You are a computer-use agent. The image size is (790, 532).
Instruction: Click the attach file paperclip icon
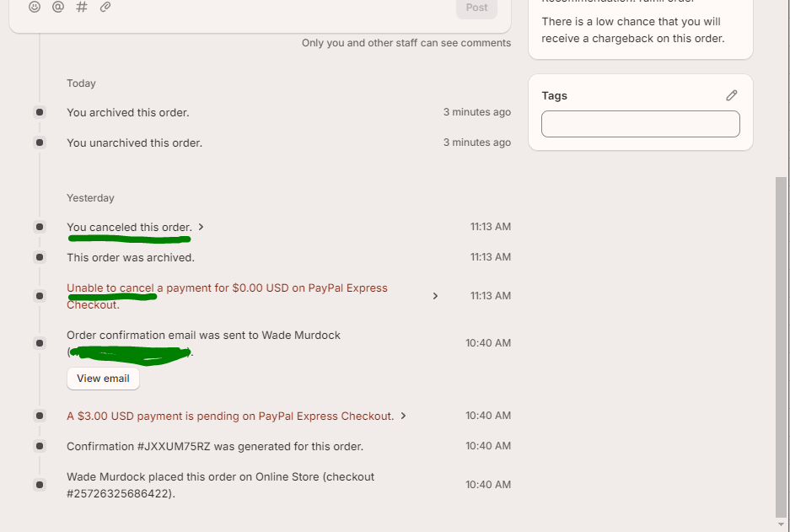(105, 7)
